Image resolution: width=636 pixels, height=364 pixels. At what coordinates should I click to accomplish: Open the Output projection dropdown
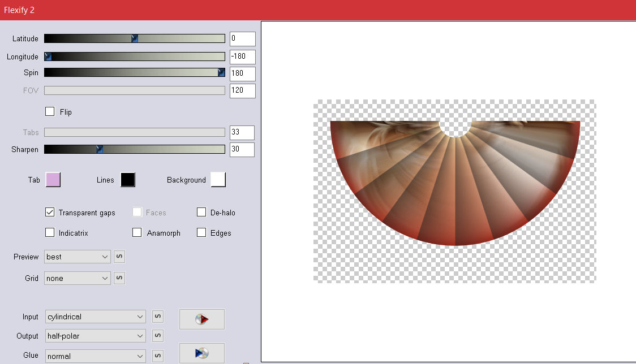95,336
